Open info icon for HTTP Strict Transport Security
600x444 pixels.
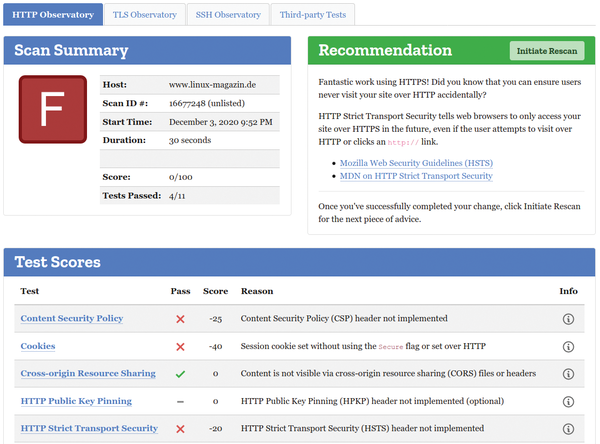[568, 428]
